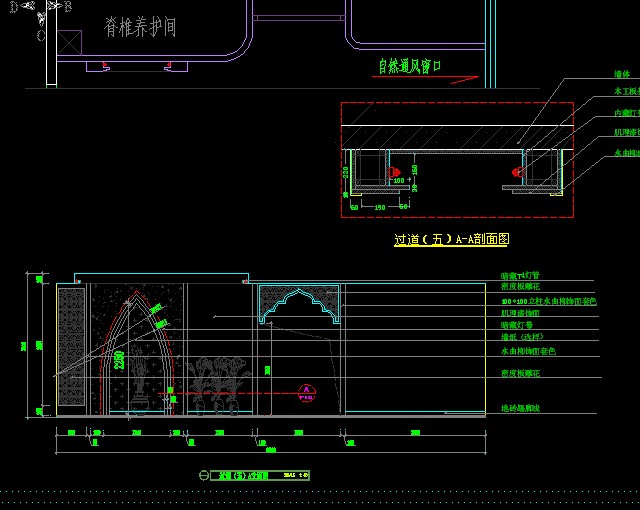Screen dimensions: 640x510
Task: Click the 肌理漆饰面 note in elevation list
Action: (x=520, y=313)
